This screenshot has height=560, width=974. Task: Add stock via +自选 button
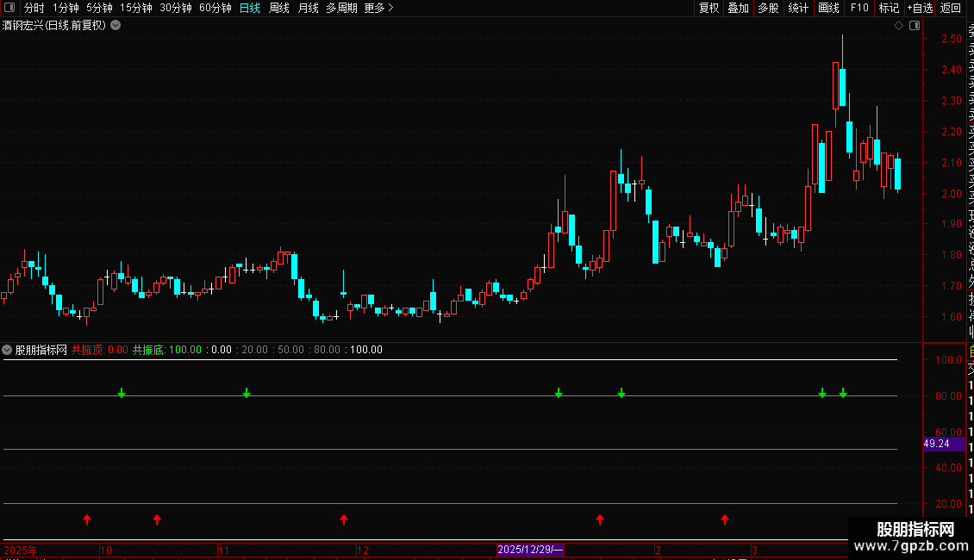coord(920,8)
